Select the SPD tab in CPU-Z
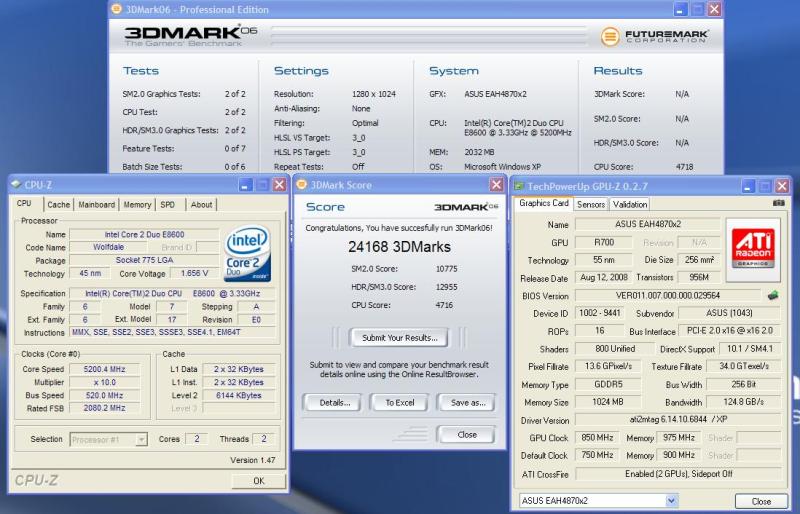The height and width of the screenshot is (514, 800). pos(168,205)
